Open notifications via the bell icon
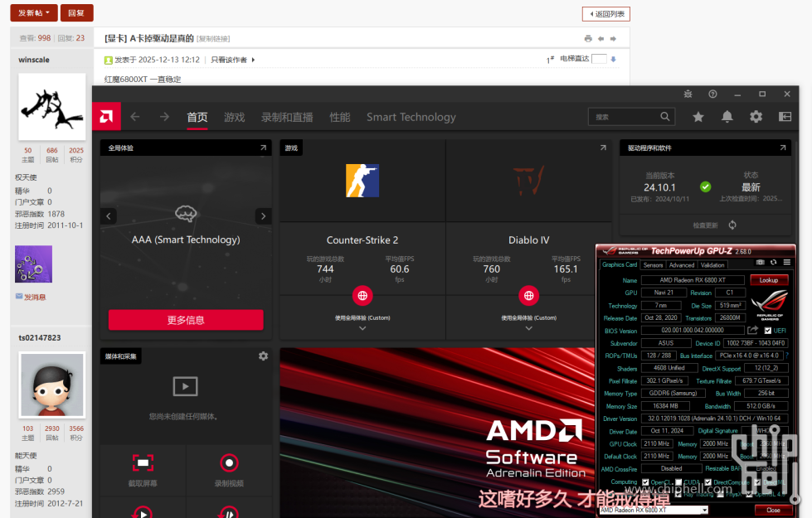The width and height of the screenshot is (812, 518). point(727,117)
